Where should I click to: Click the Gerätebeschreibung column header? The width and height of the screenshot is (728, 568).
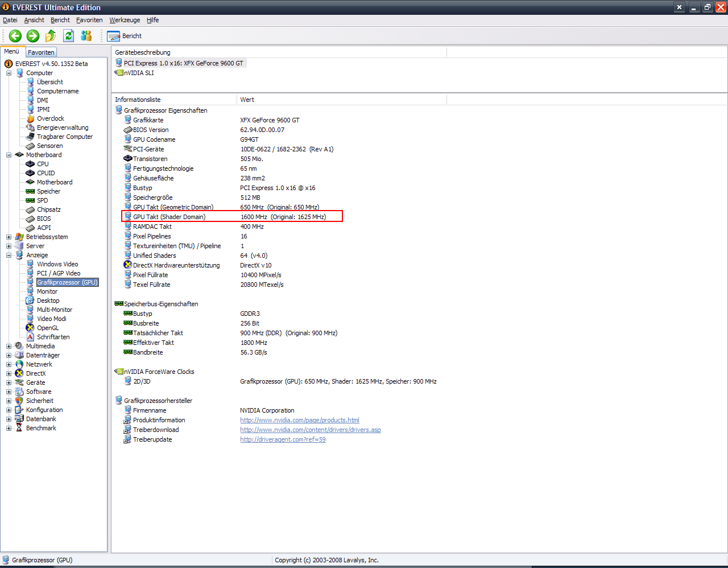279,52
